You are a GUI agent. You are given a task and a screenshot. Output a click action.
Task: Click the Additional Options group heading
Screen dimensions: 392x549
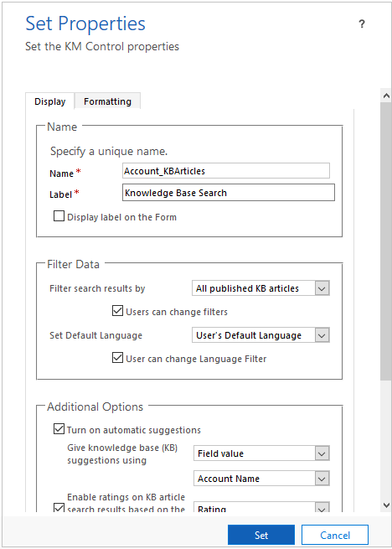point(95,407)
